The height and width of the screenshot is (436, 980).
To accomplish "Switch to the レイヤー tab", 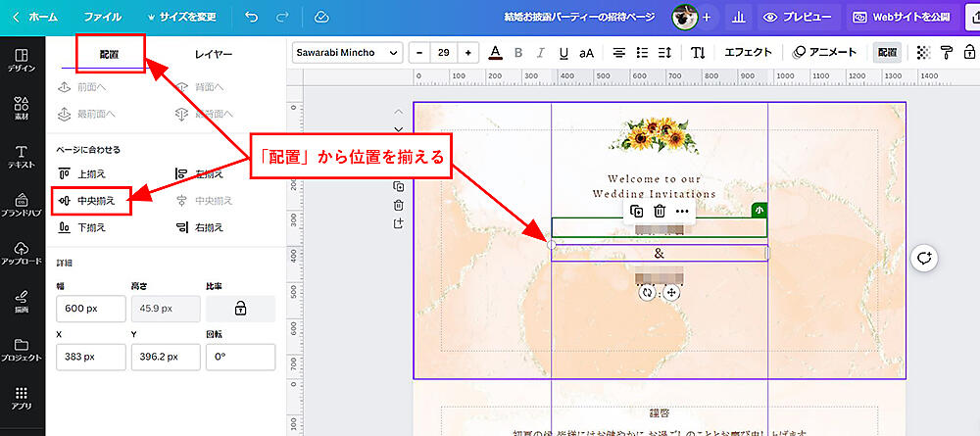I will 214,53.
